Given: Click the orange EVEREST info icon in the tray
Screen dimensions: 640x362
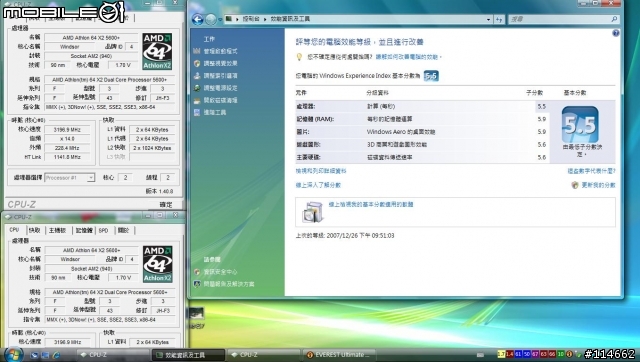Looking at the screenshot, I should coord(569,354).
